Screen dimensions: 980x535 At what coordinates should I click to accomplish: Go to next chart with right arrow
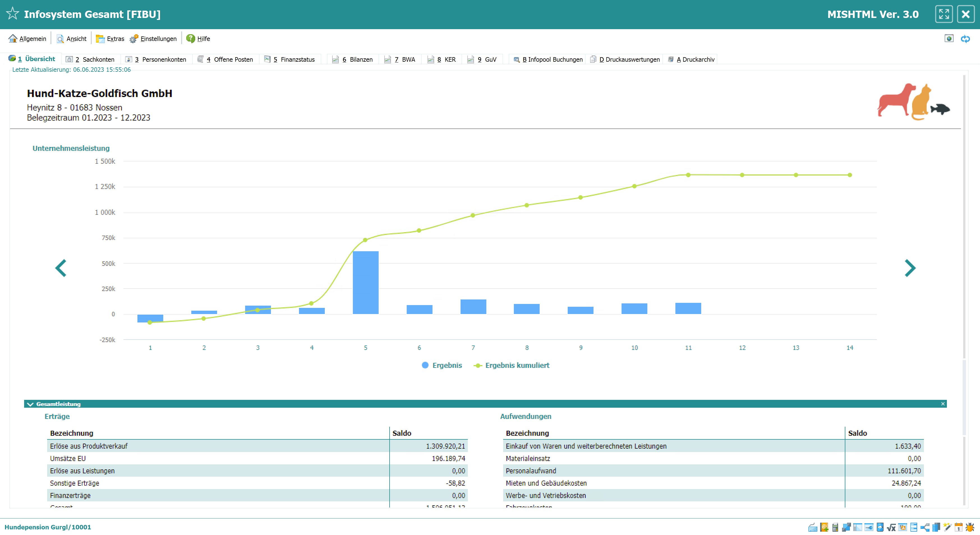[x=910, y=268]
